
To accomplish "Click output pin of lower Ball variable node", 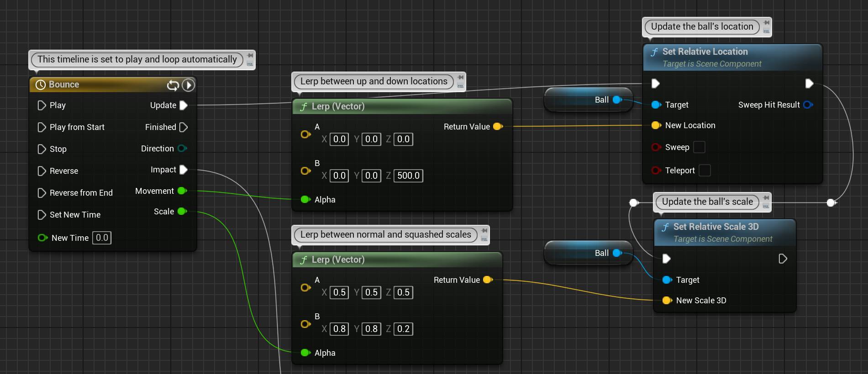I will 617,253.
